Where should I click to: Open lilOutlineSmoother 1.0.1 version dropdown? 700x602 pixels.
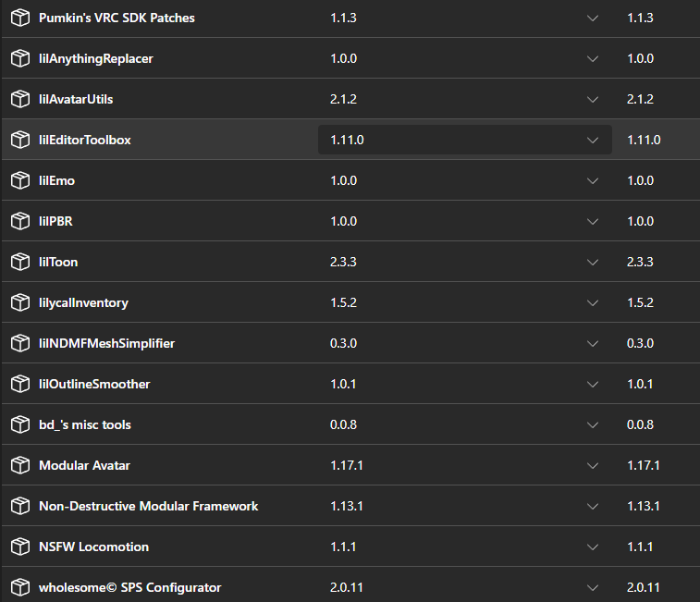(x=465, y=384)
